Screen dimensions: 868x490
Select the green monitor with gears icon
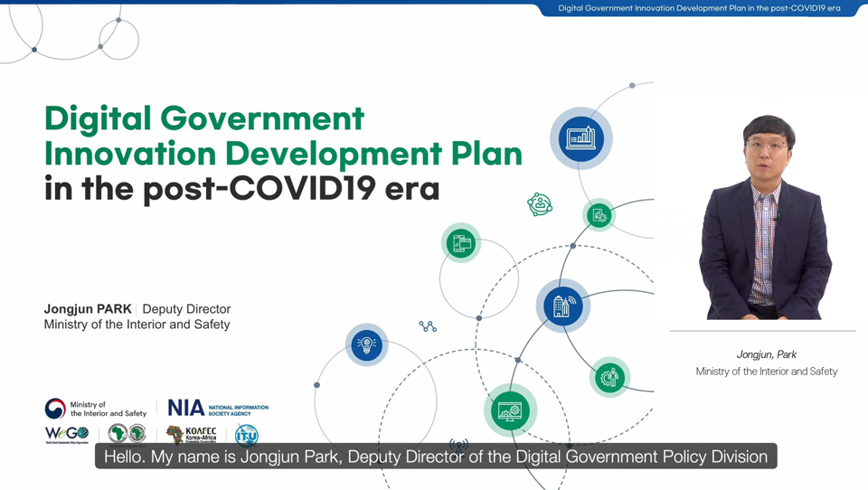[x=509, y=410]
